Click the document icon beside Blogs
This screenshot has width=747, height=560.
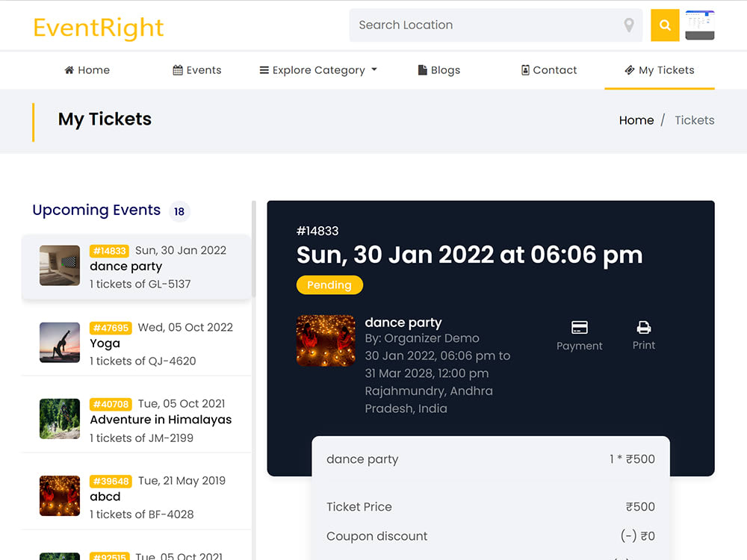coord(422,70)
